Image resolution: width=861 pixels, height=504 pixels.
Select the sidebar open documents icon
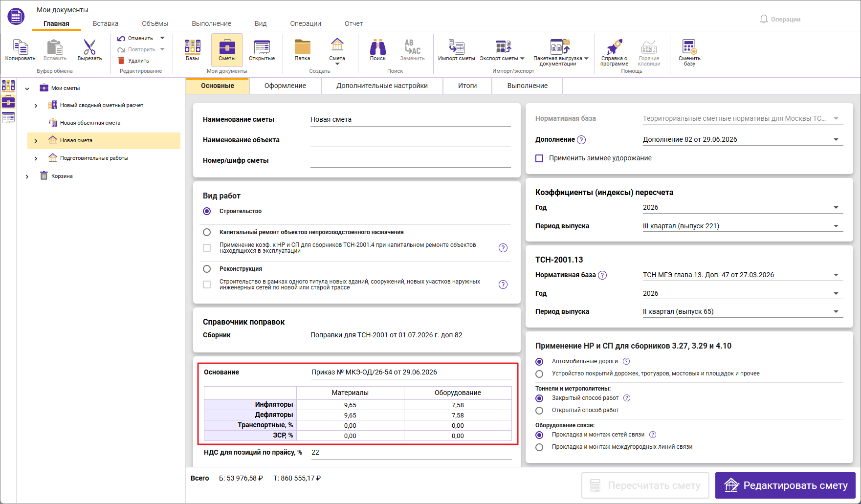coord(8,117)
